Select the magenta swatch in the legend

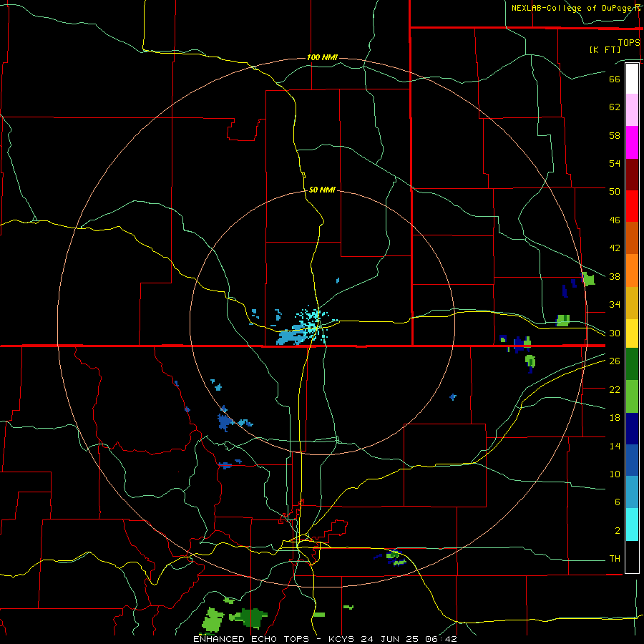pos(632,142)
